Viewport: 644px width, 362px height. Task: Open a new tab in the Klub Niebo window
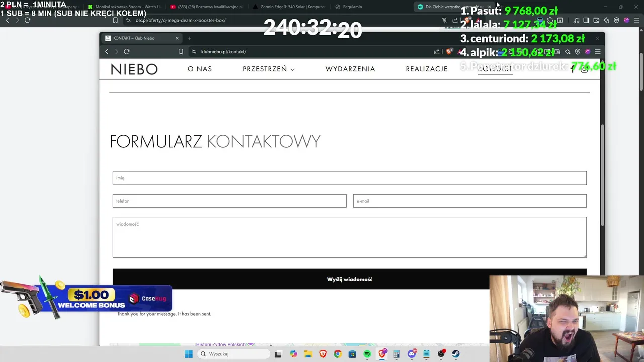pyautogui.click(x=190, y=38)
